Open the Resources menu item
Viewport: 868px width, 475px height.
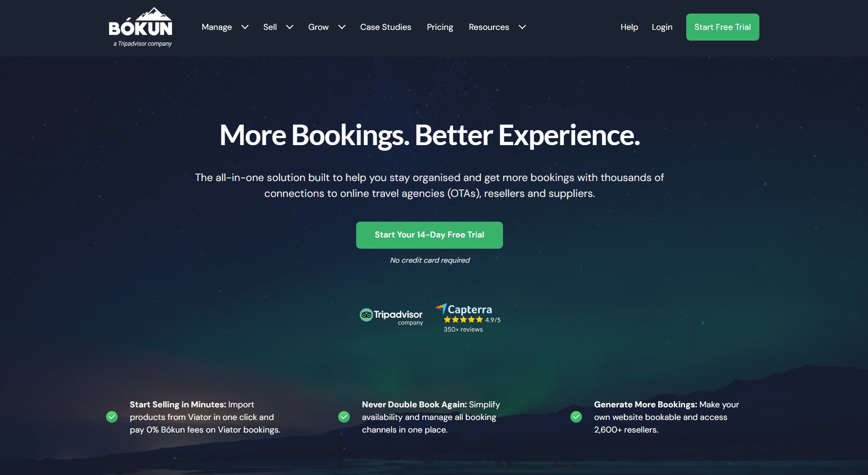[x=489, y=27]
